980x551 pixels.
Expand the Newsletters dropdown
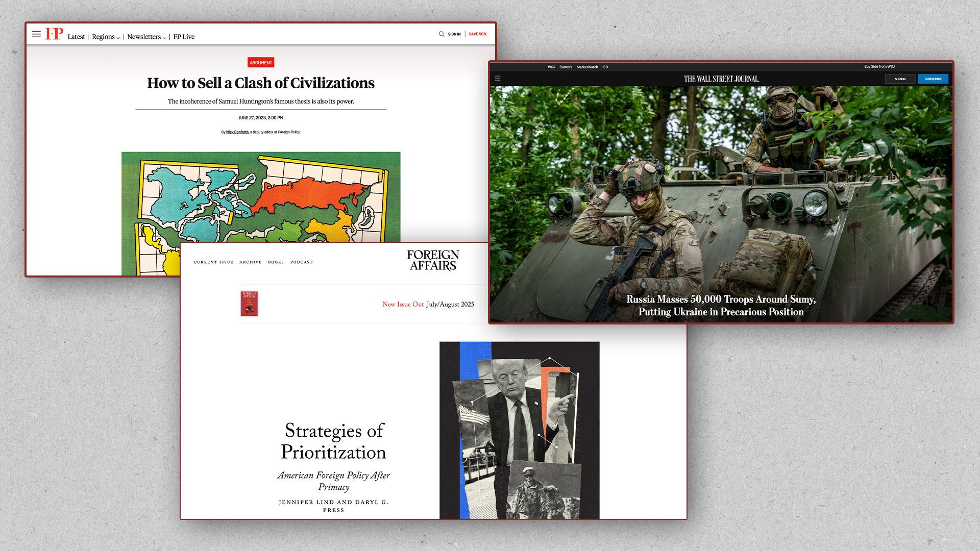point(146,37)
